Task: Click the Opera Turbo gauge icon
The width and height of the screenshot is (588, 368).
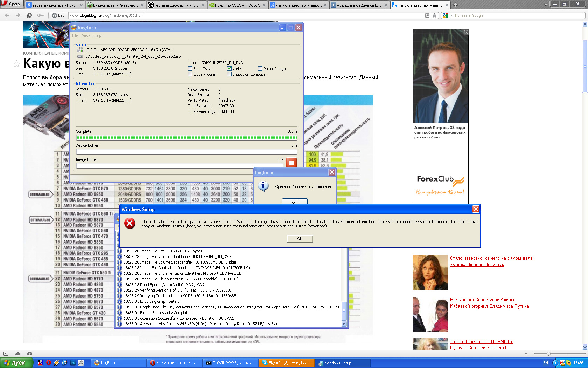Action: click(x=30, y=354)
